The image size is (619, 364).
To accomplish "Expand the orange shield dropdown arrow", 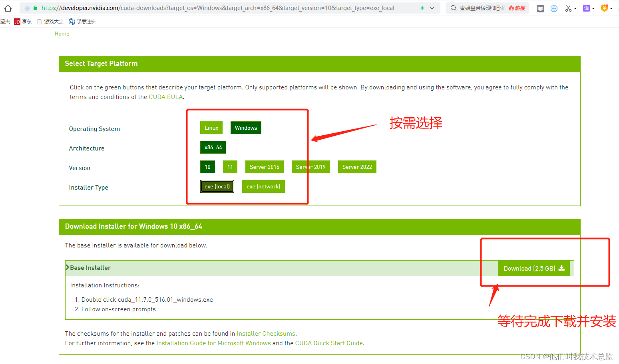I will tap(611, 8).
